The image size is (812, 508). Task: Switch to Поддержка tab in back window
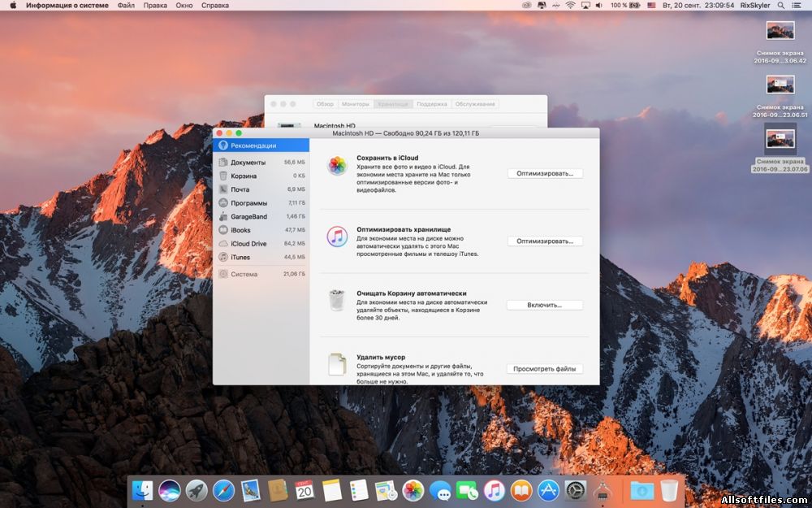point(432,104)
